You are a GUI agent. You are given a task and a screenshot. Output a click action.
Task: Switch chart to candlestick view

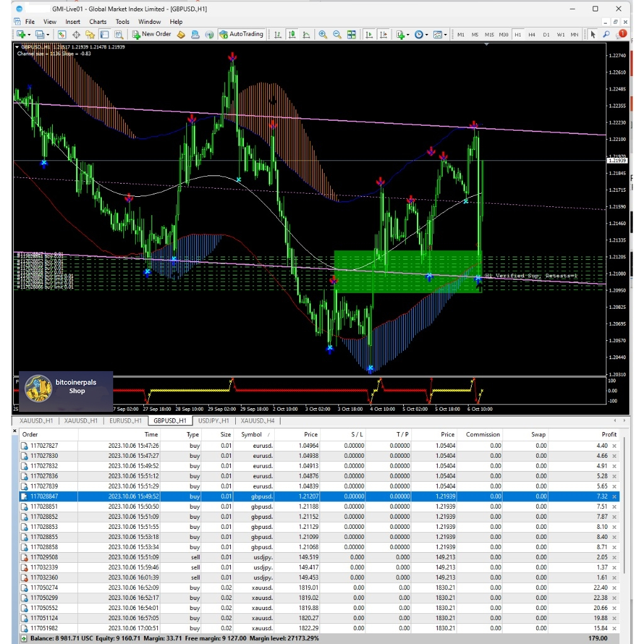pyautogui.click(x=292, y=35)
